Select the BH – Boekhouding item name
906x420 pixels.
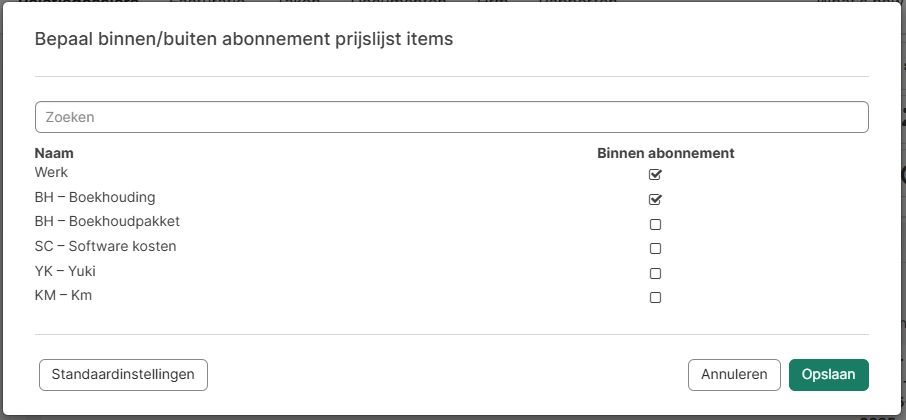pos(95,197)
